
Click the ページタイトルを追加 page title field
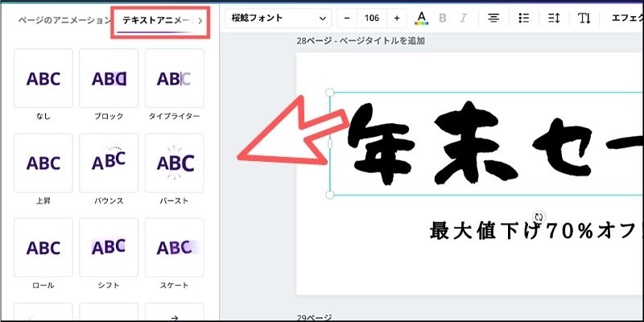click(x=382, y=41)
